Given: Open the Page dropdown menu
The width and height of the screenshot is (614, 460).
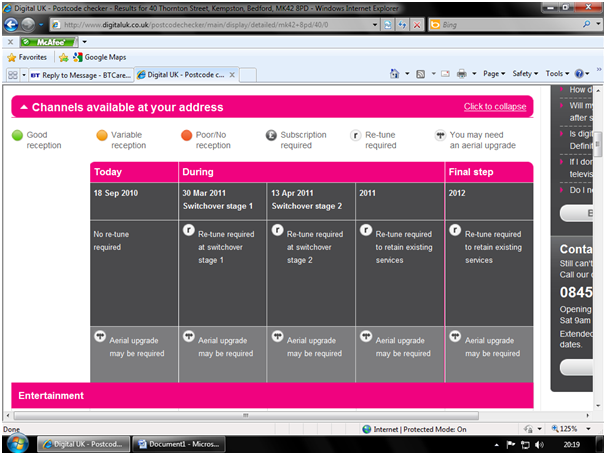Looking at the screenshot, I should (x=494, y=74).
